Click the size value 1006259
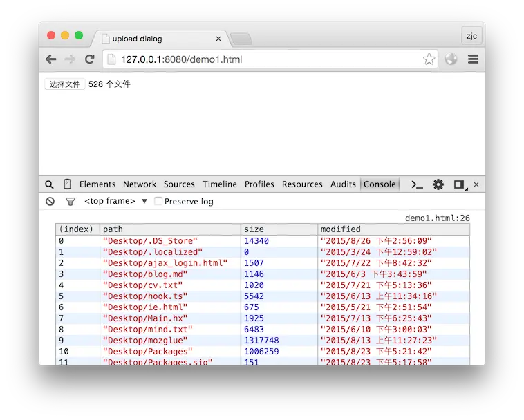Viewport: 524px width, 420px height. pyautogui.click(x=261, y=351)
